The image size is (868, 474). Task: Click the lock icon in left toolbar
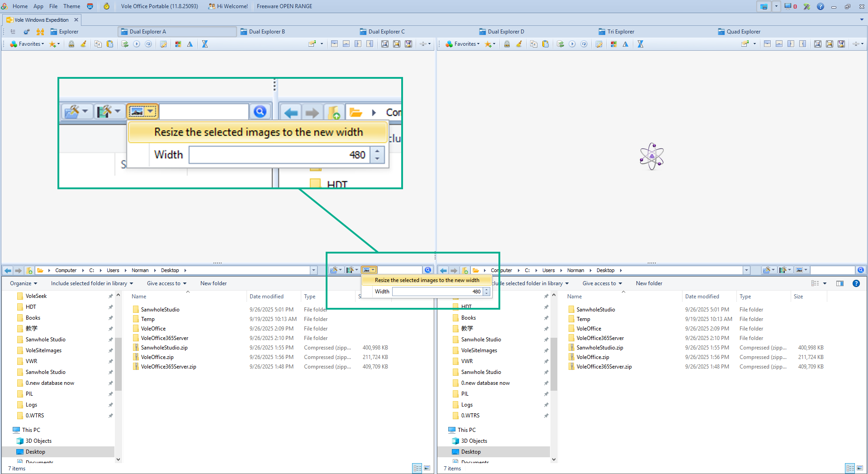point(71,44)
